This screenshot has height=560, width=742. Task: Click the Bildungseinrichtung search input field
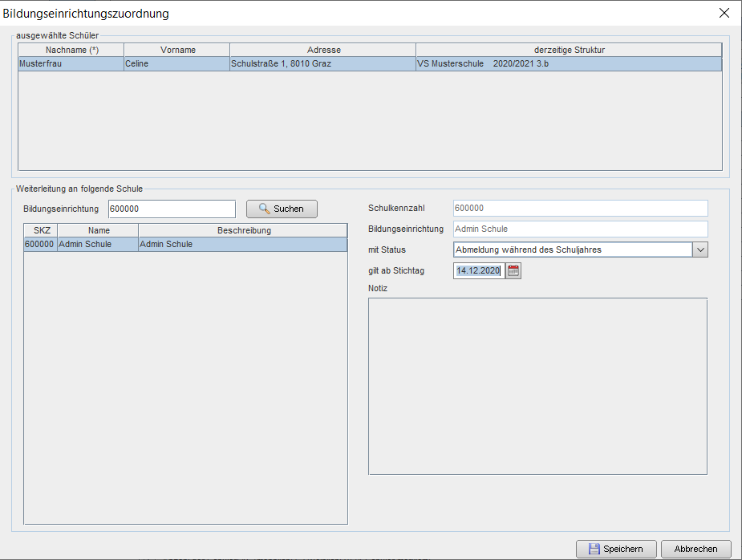172,209
